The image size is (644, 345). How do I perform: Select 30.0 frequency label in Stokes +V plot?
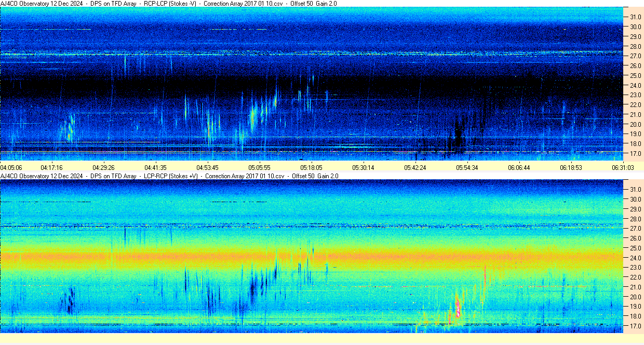tap(636, 199)
